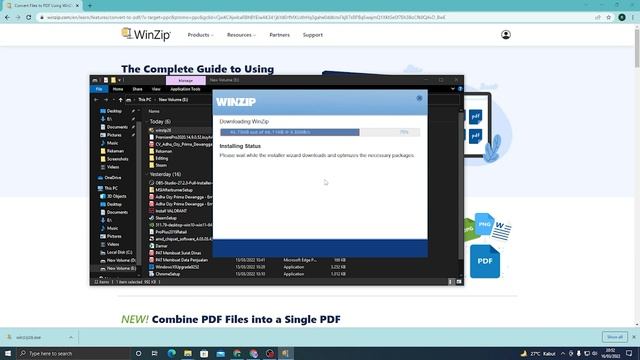Close the Convert Files to PDF tab
640x360 pixels.
coord(77,6)
